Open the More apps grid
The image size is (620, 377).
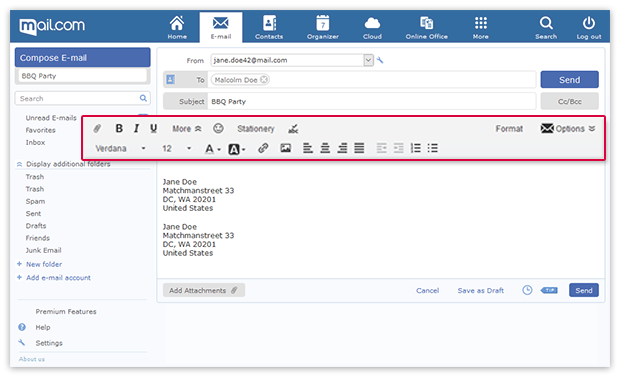click(480, 27)
